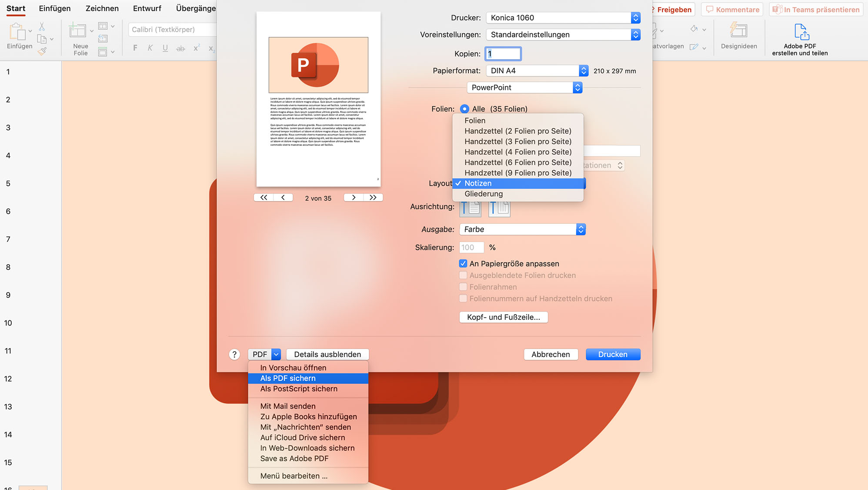Jump to last preview page
868x490 pixels.
373,198
